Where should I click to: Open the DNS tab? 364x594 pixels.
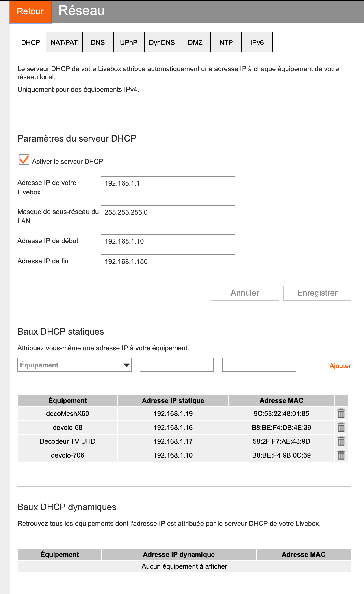(98, 42)
